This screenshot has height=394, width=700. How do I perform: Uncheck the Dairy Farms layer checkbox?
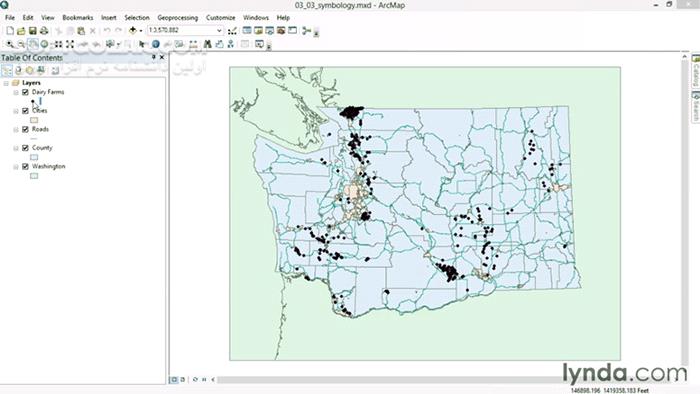coord(25,92)
